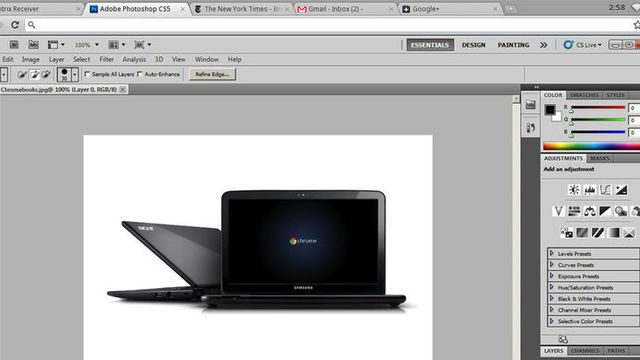640x360 pixels.
Task: Open the Filter menu
Action: click(107, 60)
